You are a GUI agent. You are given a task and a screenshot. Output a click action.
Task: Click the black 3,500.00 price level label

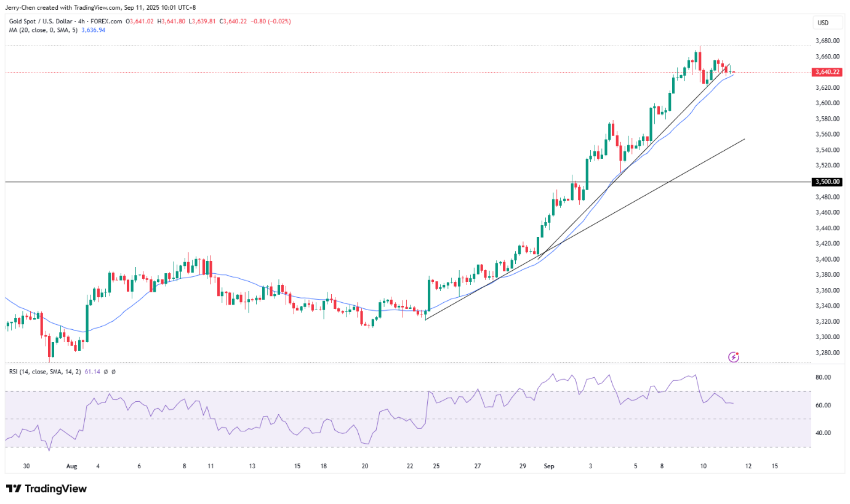coord(827,182)
